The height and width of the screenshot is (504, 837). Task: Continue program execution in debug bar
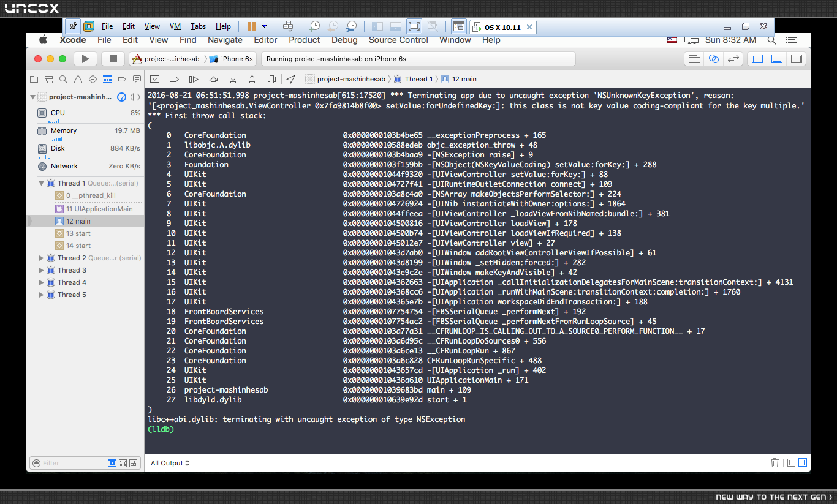194,79
